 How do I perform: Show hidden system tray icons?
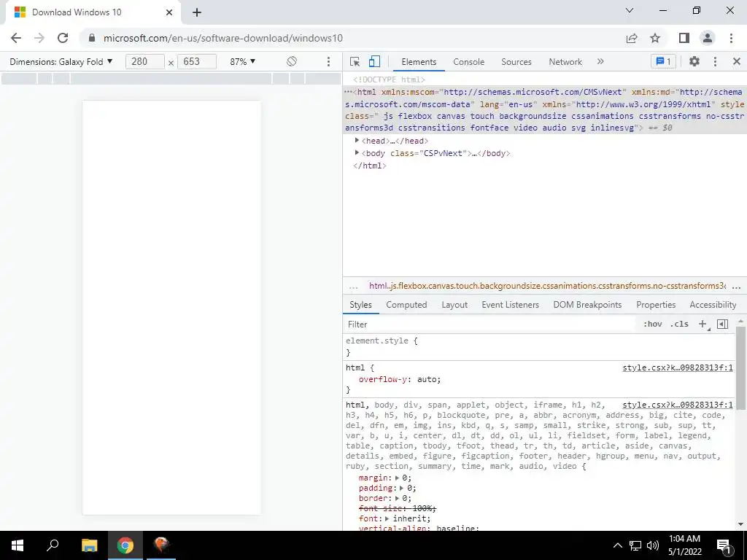pos(617,545)
